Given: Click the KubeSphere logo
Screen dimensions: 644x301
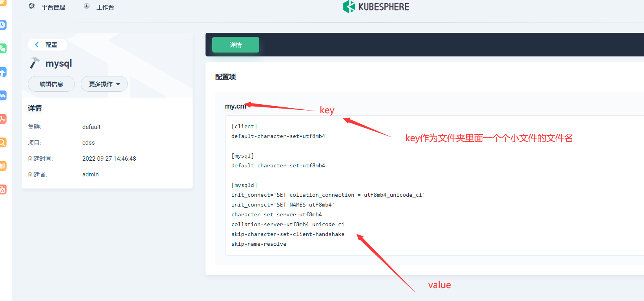Looking at the screenshot, I should [376, 7].
